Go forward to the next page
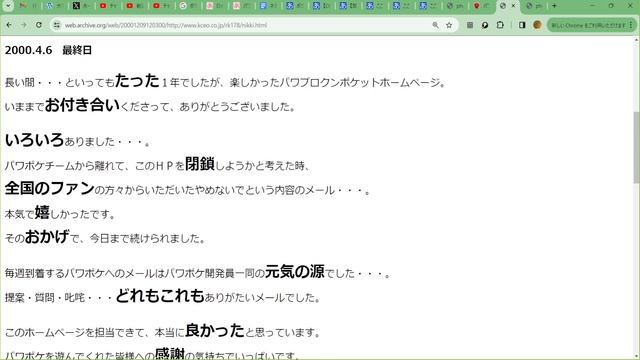This screenshot has height=360, width=640. (24, 25)
